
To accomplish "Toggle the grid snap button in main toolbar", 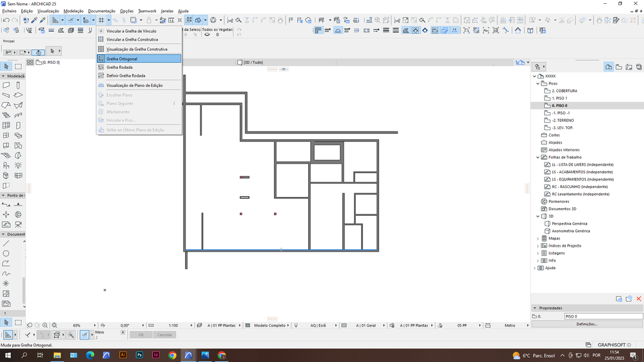I will 101,20.
